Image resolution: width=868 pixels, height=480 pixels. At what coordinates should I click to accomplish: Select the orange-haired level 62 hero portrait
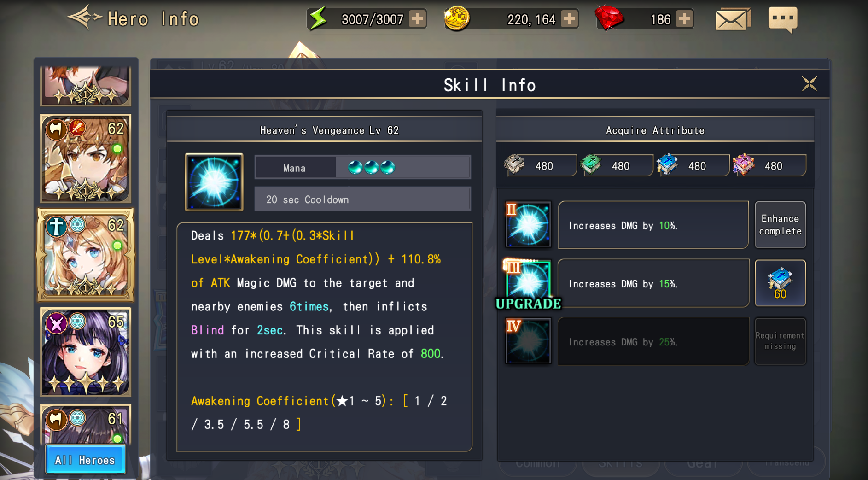click(86, 158)
